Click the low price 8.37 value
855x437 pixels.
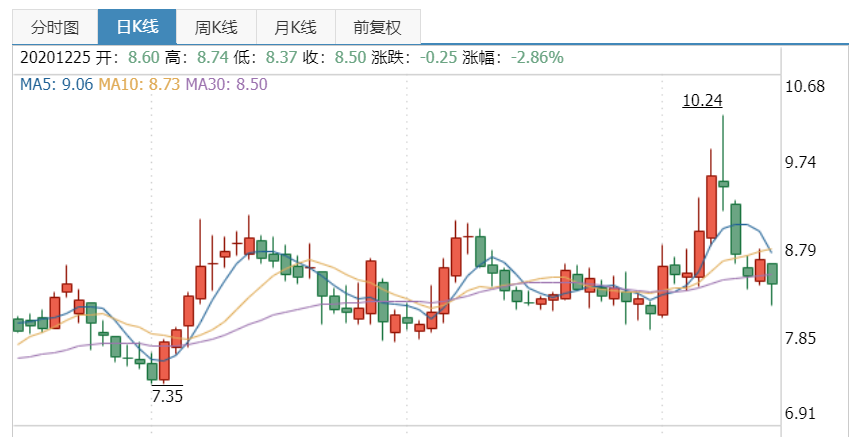282,57
